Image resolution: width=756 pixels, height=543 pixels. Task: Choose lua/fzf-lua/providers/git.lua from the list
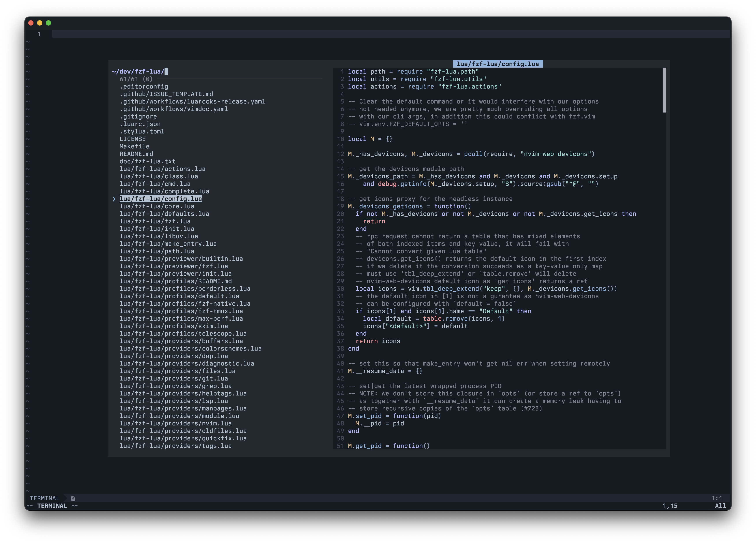point(174,378)
